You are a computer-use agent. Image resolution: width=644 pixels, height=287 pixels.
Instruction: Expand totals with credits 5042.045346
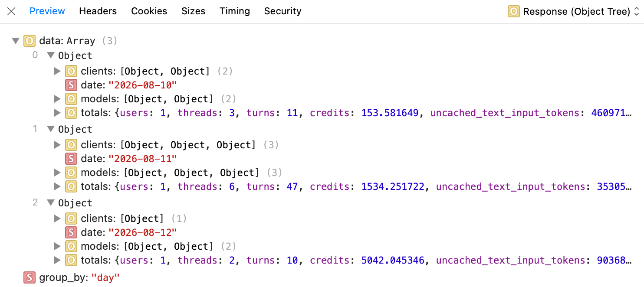click(x=57, y=260)
